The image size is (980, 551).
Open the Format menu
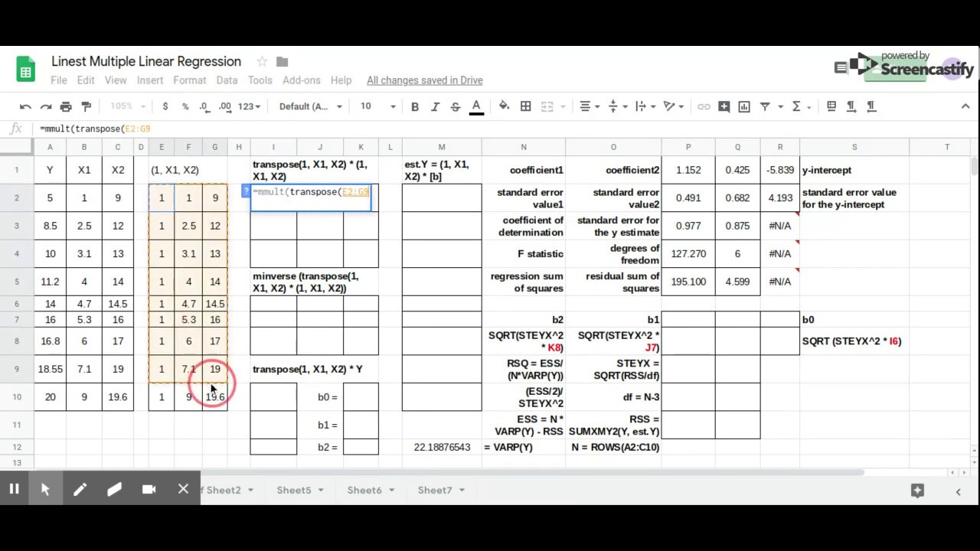pos(190,80)
